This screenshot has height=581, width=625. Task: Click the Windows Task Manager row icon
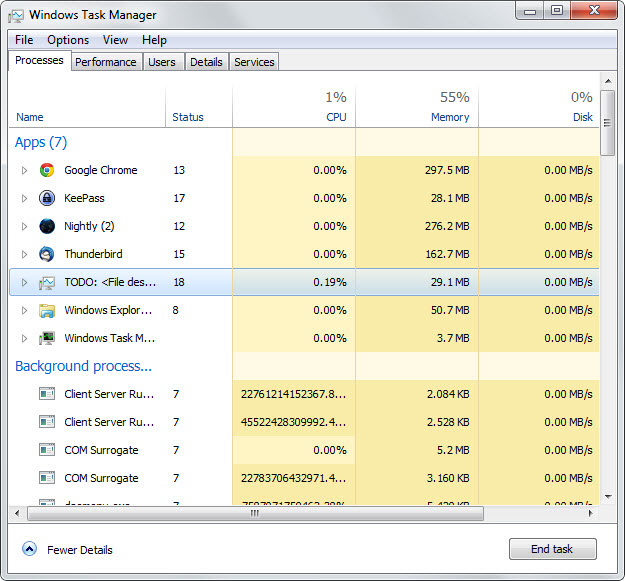click(x=47, y=338)
